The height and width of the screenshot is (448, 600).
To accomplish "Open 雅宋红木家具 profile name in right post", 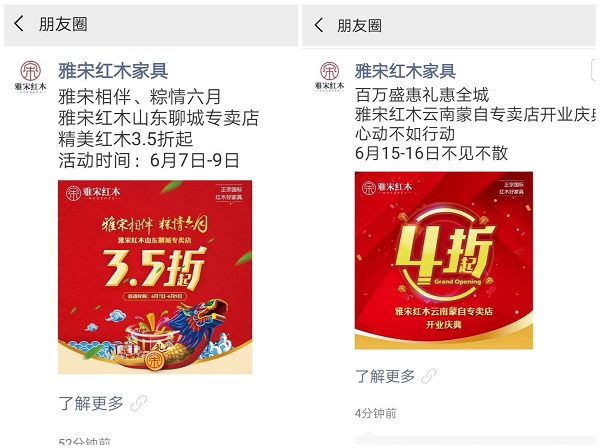I will tap(405, 71).
